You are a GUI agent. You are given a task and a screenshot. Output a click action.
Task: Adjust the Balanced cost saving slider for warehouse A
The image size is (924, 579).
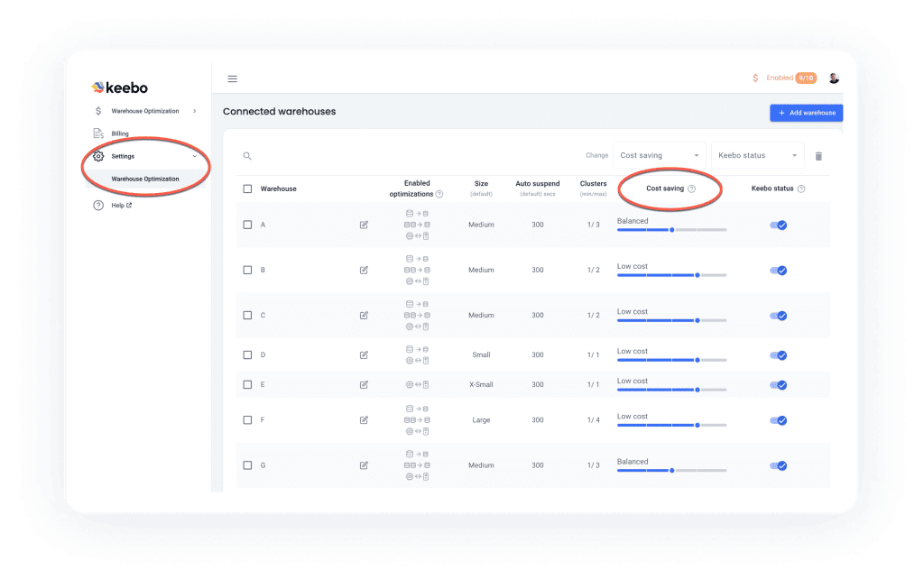coord(671,230)
